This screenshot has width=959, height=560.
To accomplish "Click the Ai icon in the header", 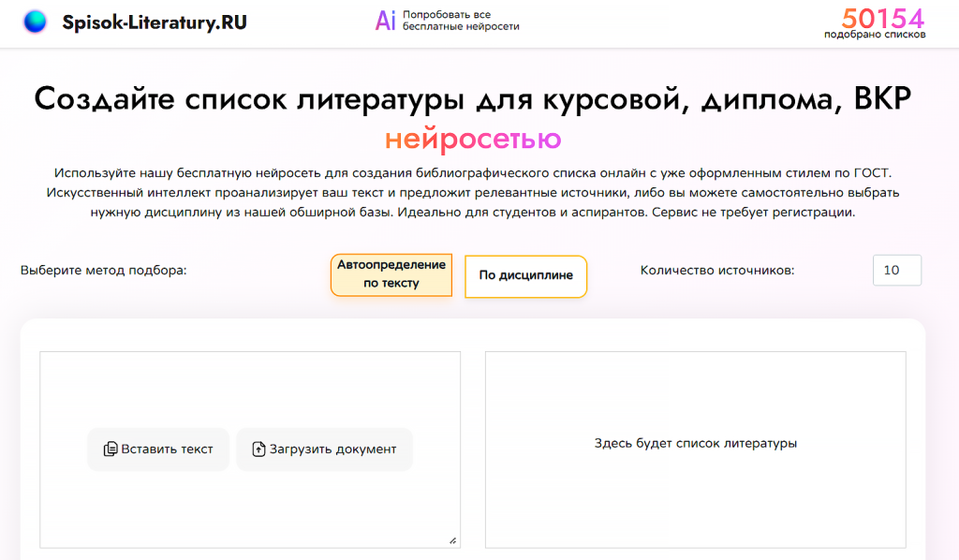I will [x=385, y=22].
